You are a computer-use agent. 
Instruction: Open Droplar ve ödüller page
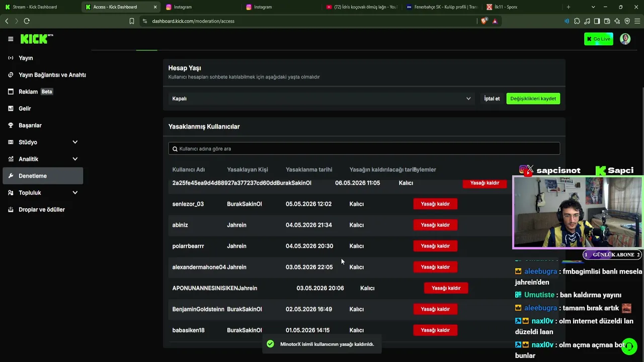43,210
